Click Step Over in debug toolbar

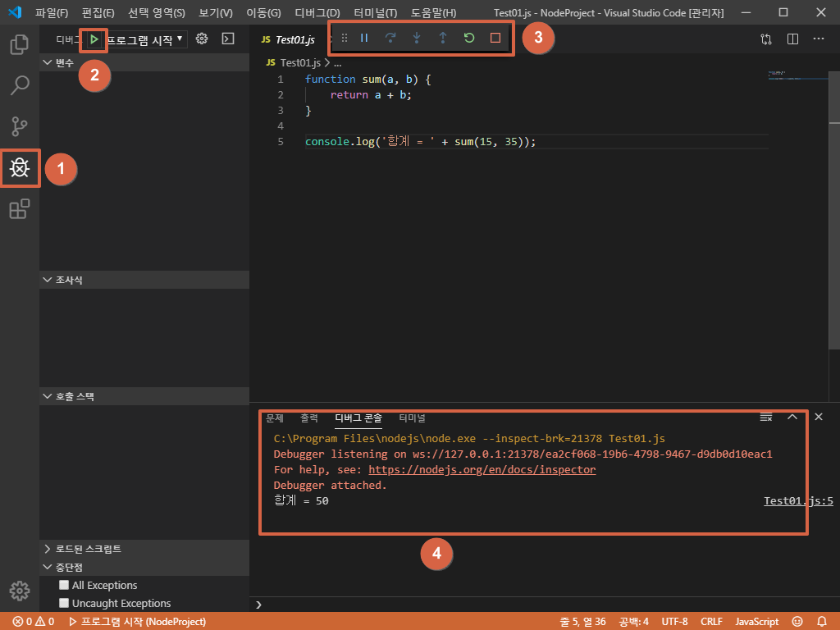[x=390, y=38]
